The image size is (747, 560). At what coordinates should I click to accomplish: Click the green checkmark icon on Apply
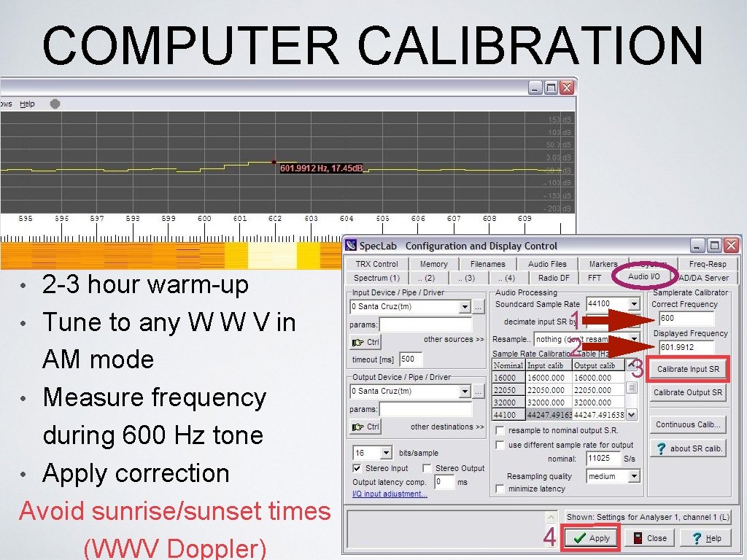578,537
